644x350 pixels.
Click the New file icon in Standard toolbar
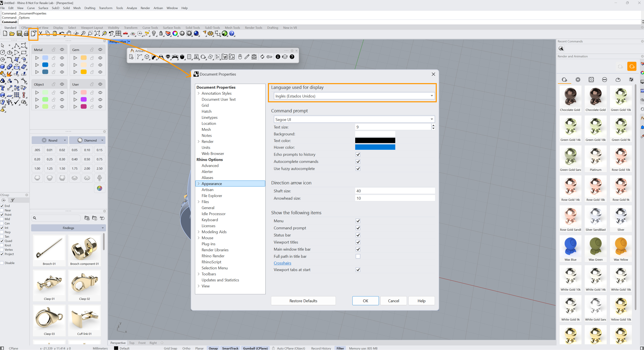click(x=5, y=33)
